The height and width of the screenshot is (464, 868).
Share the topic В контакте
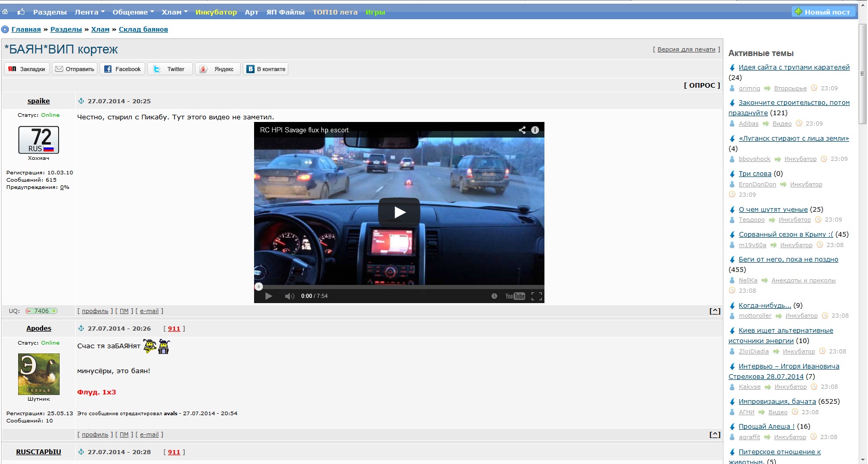coord(265,69)
